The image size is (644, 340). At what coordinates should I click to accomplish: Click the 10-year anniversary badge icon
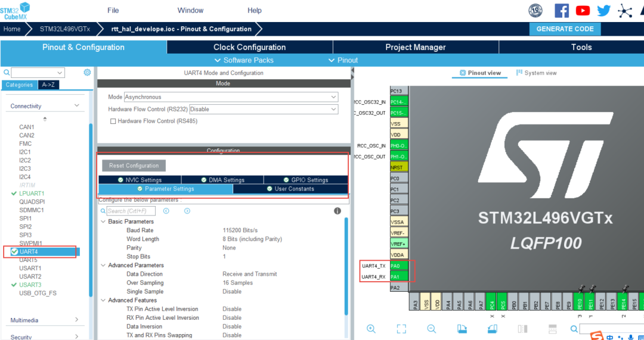[x=535, y=10]
